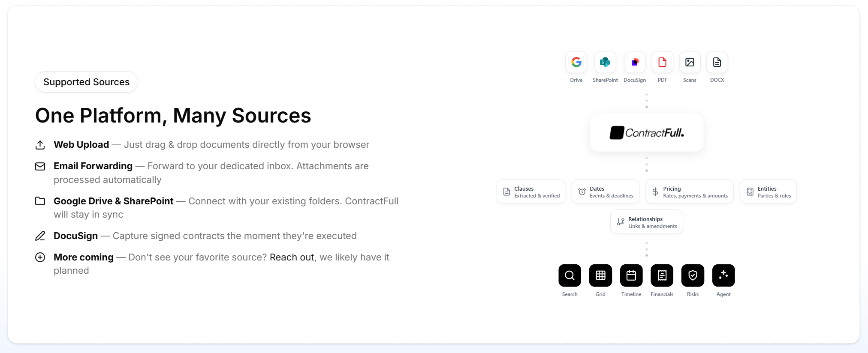The width and height of the screenshot is (868, 353).
Task: Click the red PDF file icon
Action: 663,63
